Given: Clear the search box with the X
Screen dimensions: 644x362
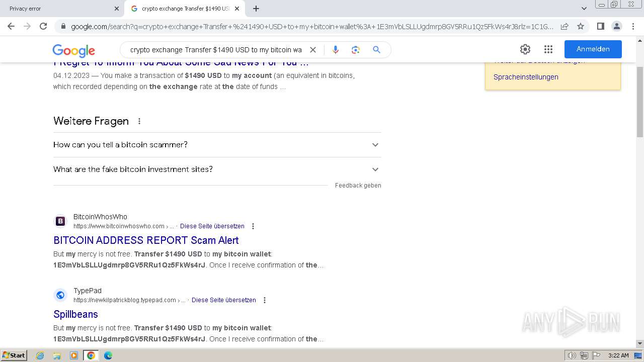Looking at the screenshot, I should [312, 50].
